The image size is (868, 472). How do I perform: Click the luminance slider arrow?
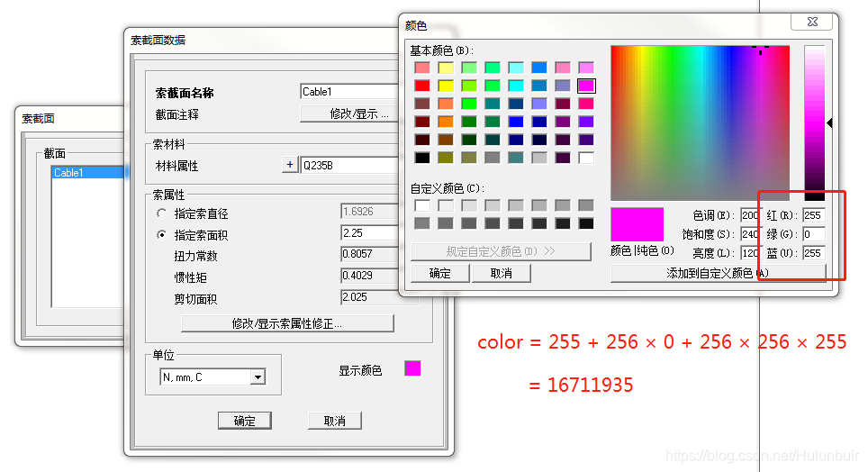pyautogui.click(x=829, y=123)
